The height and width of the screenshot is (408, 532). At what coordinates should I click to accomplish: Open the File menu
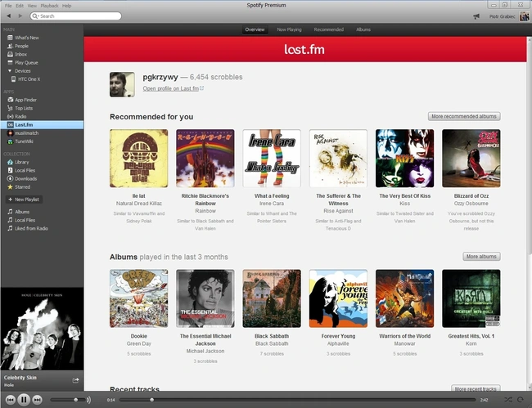coord(8,6)
